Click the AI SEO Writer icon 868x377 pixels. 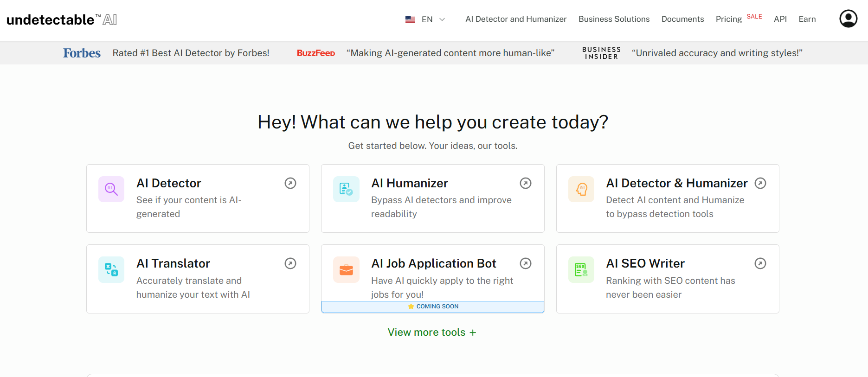pos(581,269)
